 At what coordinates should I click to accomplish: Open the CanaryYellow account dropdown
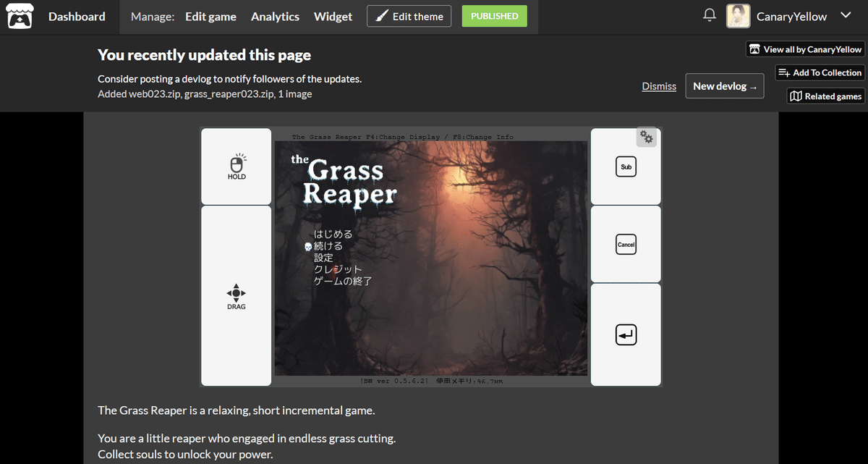coord(846,14)
